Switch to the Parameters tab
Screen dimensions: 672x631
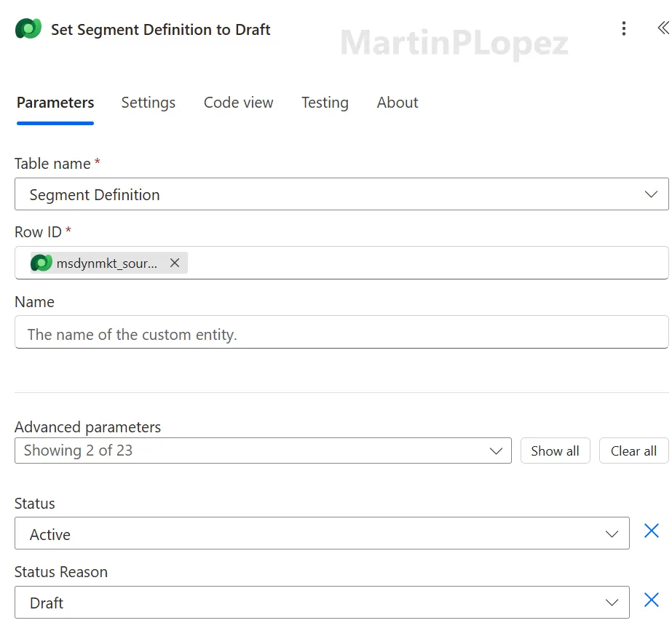[55, 103]
